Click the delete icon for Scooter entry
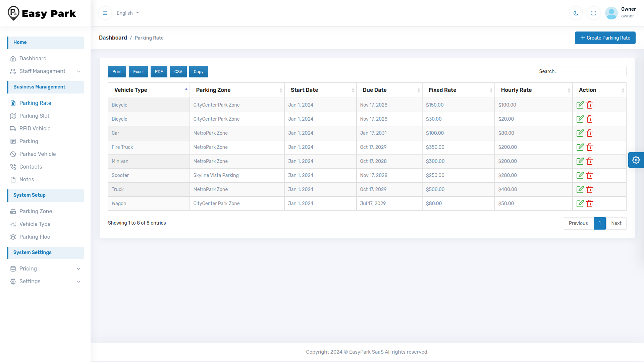 590,176
